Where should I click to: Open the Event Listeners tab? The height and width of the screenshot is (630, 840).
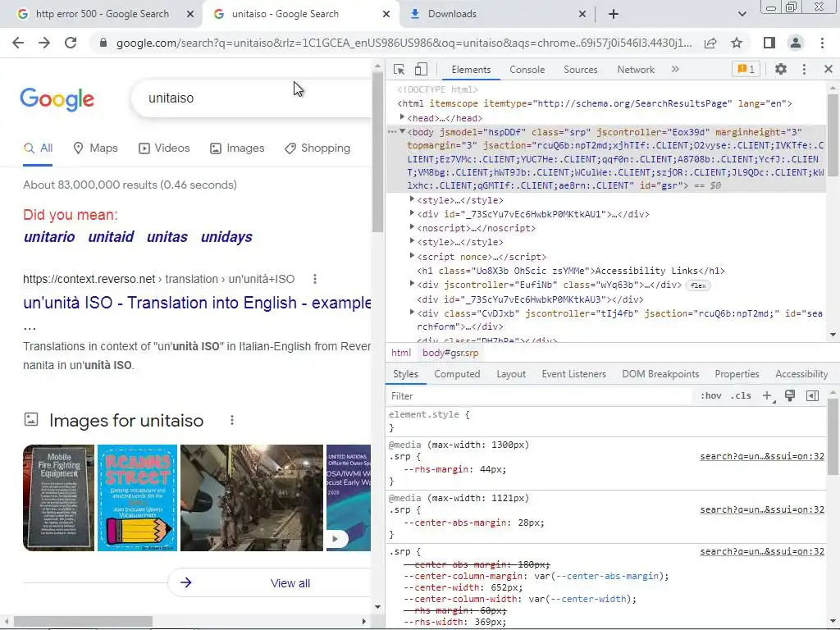[x=573, y=374]
